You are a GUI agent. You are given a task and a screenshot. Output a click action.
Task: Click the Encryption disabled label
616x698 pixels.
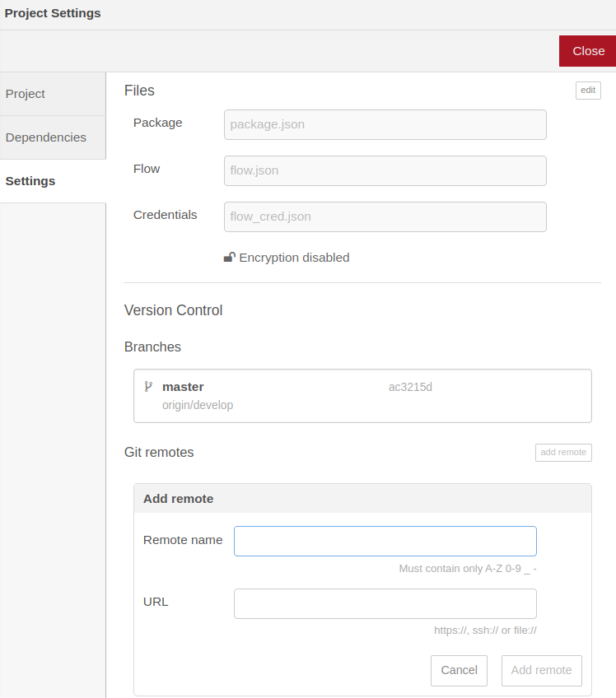(294, 257)
